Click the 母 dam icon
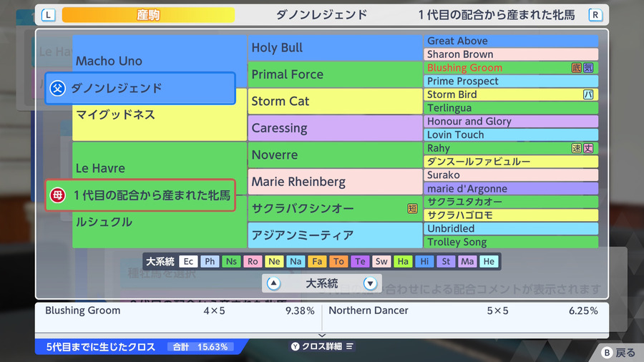The image size is (644, 362). (x=57, y=195)
